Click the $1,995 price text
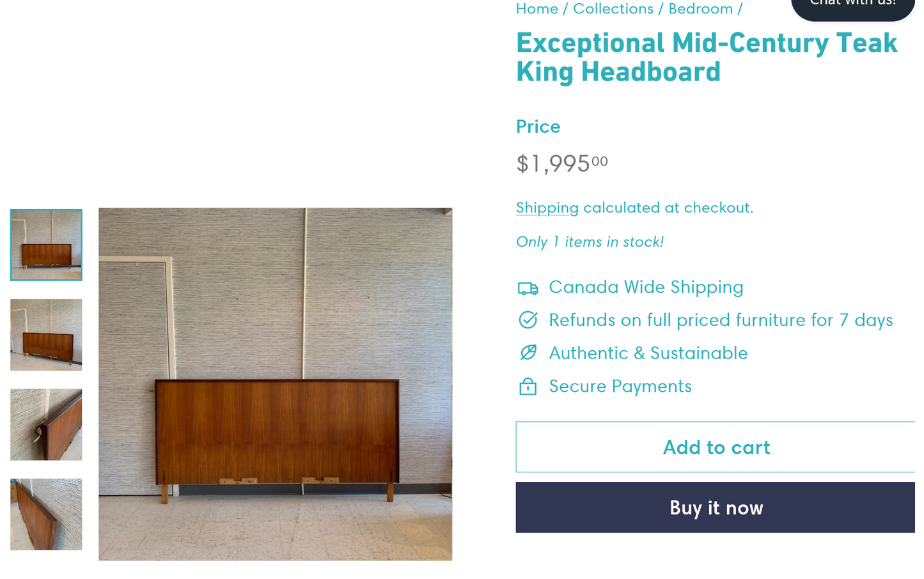 (x=561, y=163)
